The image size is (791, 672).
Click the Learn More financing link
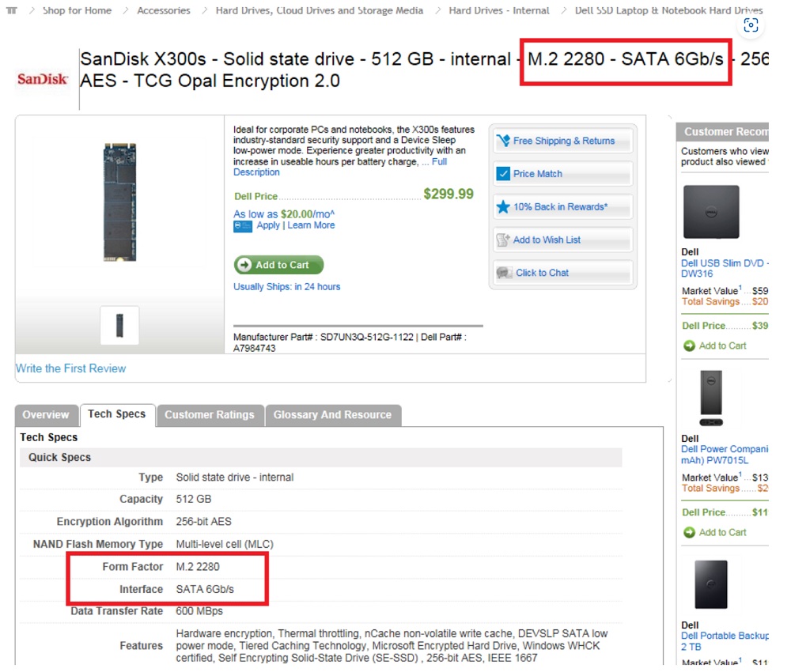click(311, 225)
